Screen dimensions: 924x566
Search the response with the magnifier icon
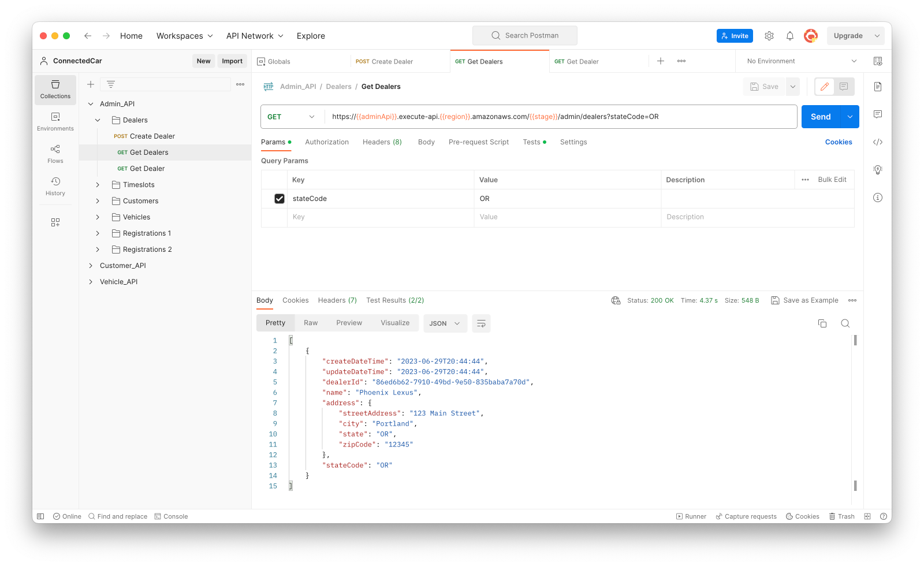click(845, 323)
